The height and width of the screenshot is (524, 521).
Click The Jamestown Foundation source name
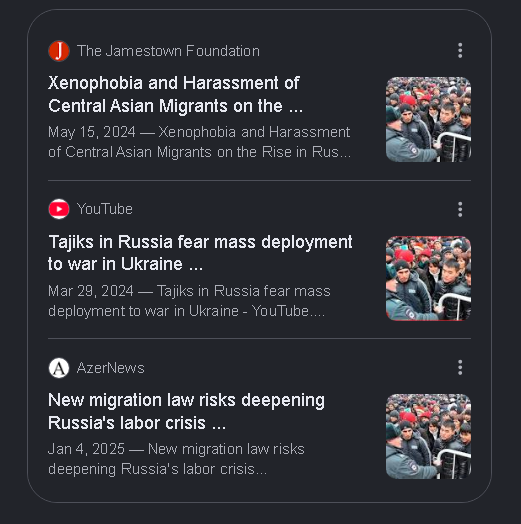point(168,51)
